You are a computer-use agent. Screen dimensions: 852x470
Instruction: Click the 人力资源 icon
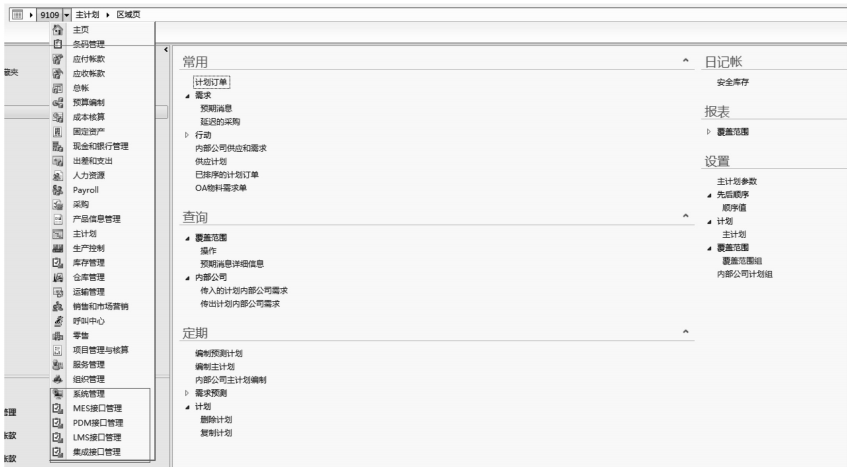tap(58, 176)
